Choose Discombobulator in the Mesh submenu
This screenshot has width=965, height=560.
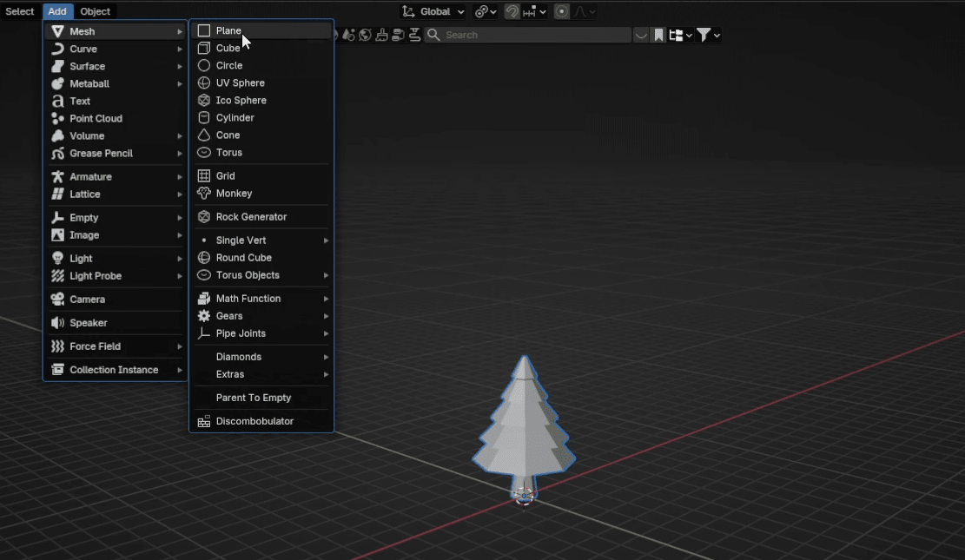(x=254, y=421)
